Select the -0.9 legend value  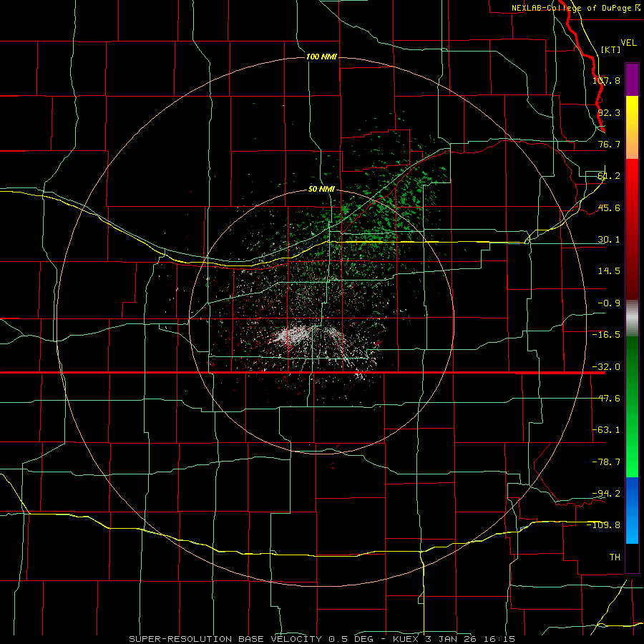point(609,303)
